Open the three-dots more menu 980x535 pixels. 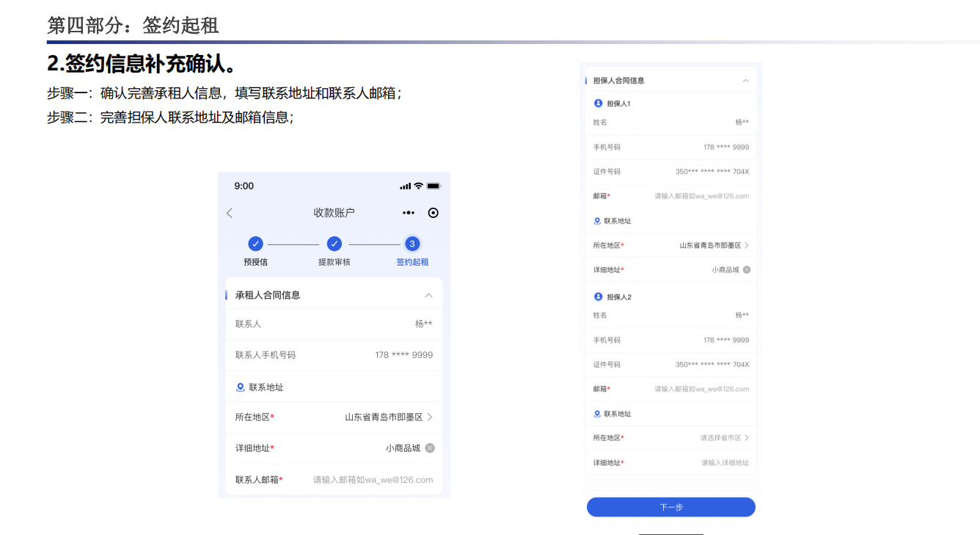point(409,213)
